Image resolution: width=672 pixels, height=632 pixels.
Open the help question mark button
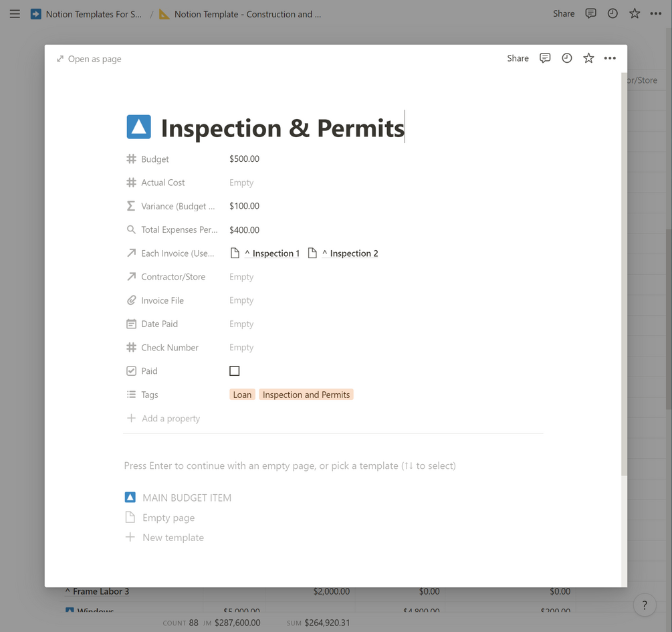[x=645, y=605]
